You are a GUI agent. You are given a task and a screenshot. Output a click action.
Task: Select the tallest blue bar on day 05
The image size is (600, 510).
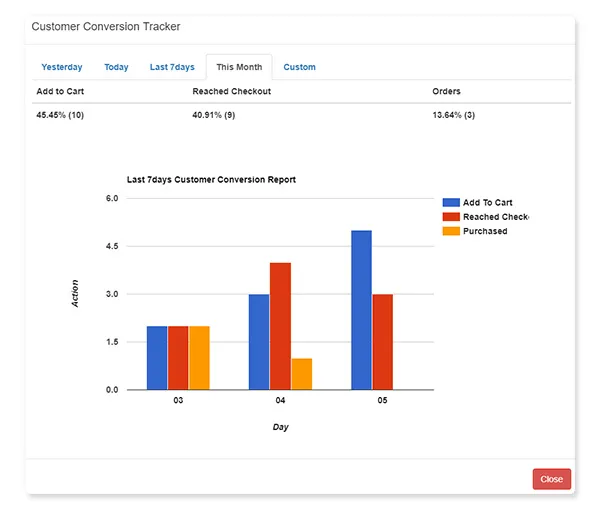[361, 310]
